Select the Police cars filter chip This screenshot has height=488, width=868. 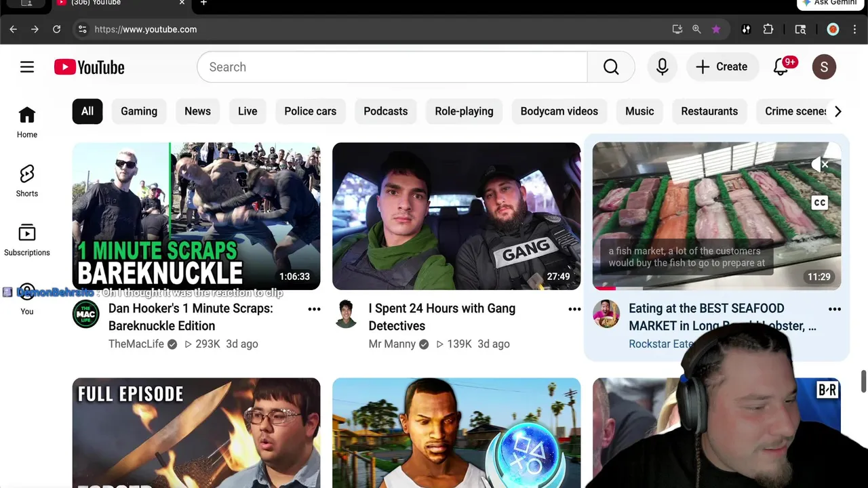point(311,111)
